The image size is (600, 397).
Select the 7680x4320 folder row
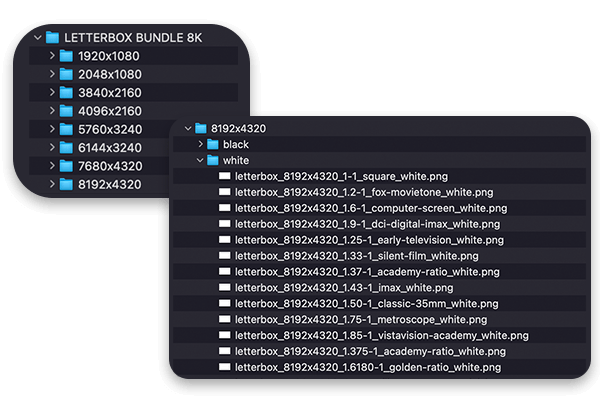click(x=99, y=166)
